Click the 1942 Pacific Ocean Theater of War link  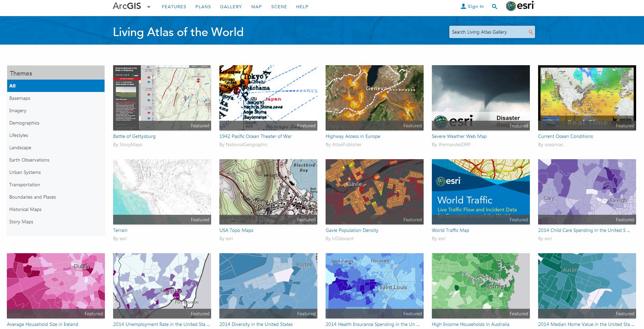pos(255,136)
